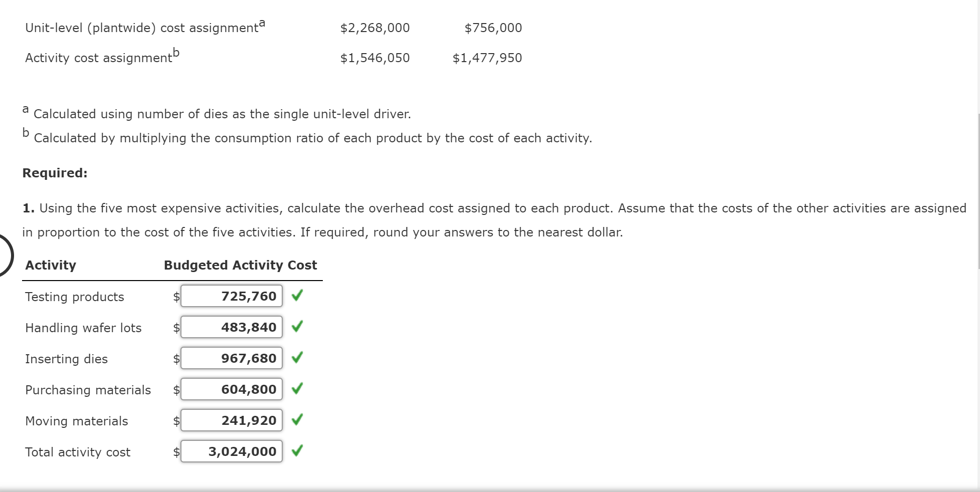
Task: Click the green checkmark beside Testing products
Action: click(x=297, y=296)
